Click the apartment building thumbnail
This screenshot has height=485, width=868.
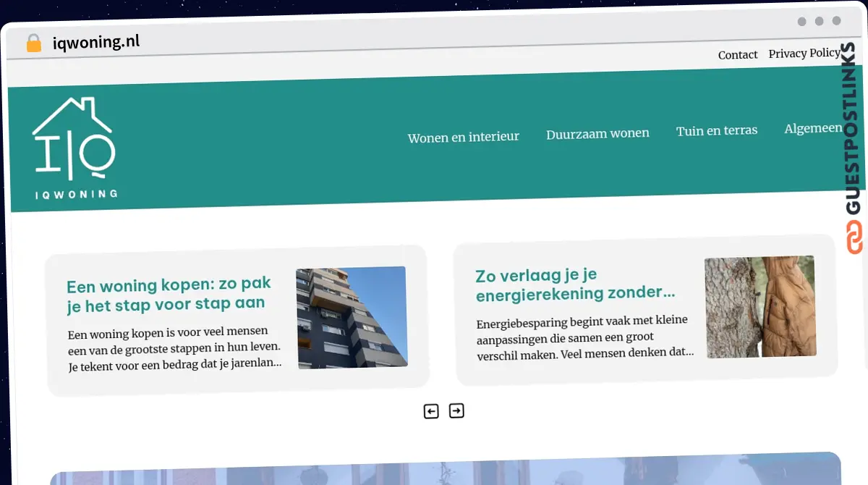[352, 318]
